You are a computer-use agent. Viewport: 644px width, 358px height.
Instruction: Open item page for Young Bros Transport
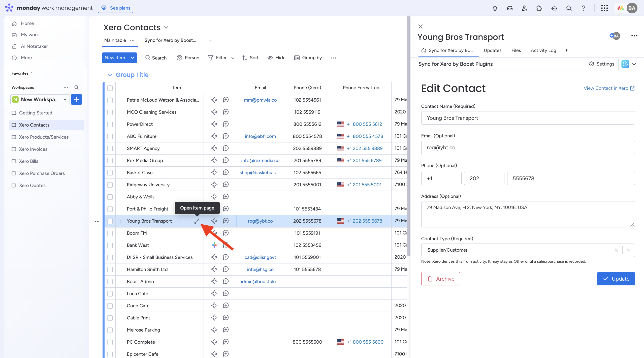pyautogui.click(x=197, y=221)
